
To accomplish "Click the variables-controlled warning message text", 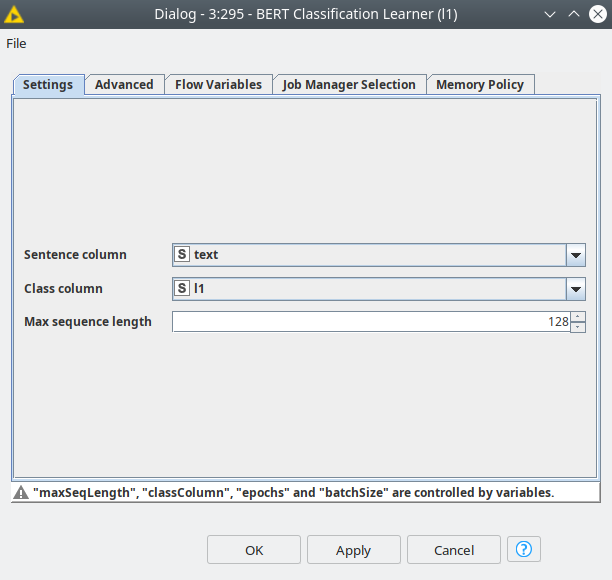I will [x=294, y=493].
